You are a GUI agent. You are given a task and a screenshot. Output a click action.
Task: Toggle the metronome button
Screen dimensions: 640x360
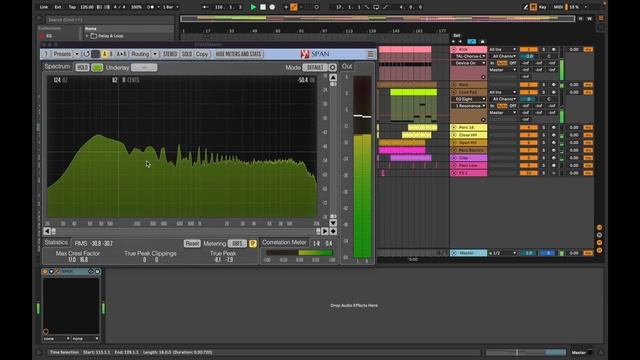(150, 7)
